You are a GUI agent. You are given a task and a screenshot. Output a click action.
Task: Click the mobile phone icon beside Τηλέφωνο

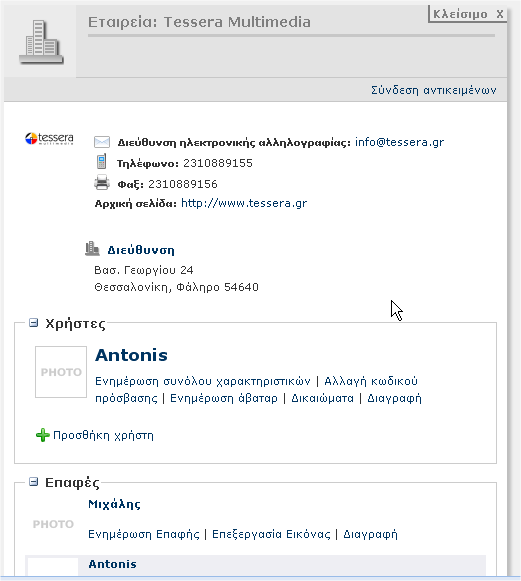(x=101, y=162)
